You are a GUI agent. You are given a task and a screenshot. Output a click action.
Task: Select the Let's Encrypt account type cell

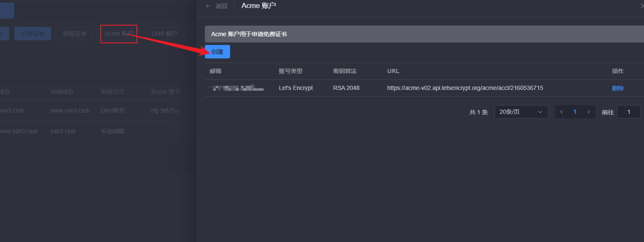tap(296, 88)
